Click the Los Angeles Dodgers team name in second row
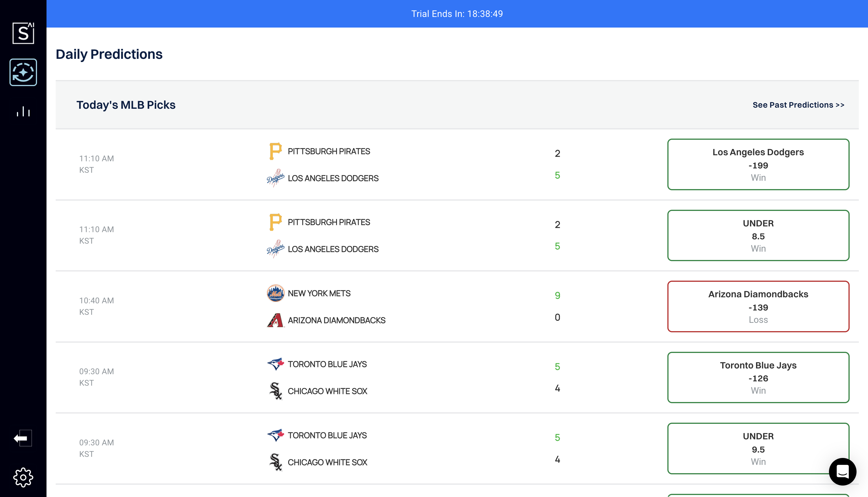 point(333,249)
